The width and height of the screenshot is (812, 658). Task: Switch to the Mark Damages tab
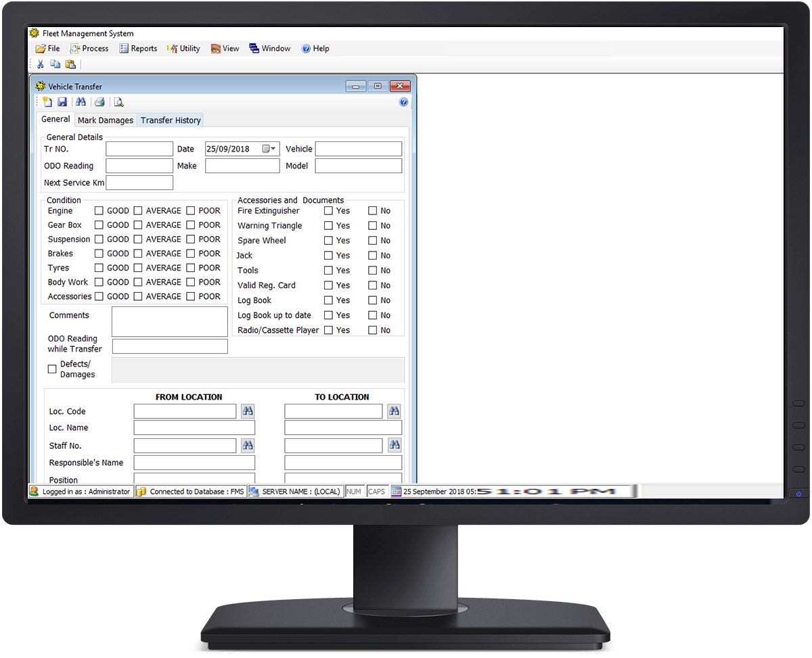pyautogui.click(x=106, y=120)
